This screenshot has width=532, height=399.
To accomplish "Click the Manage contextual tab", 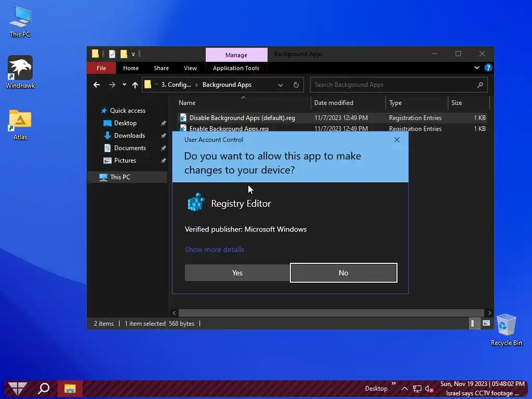I will click(236, 55).
